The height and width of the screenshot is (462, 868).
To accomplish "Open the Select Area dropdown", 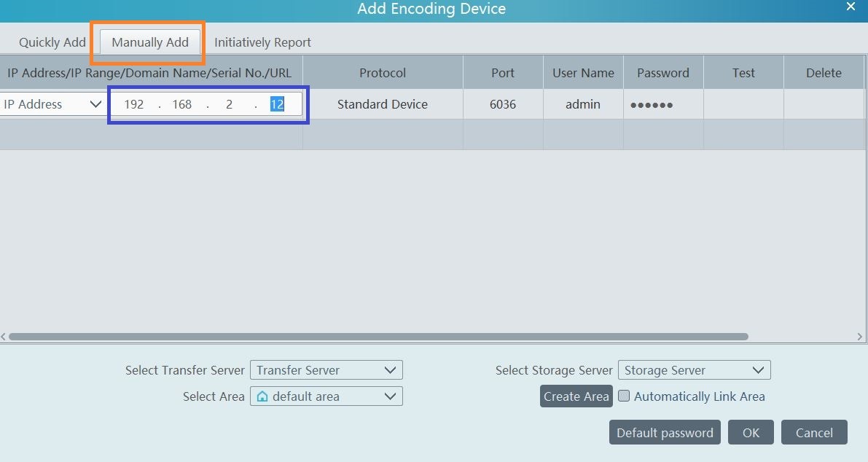I will (x=326, y=396).
